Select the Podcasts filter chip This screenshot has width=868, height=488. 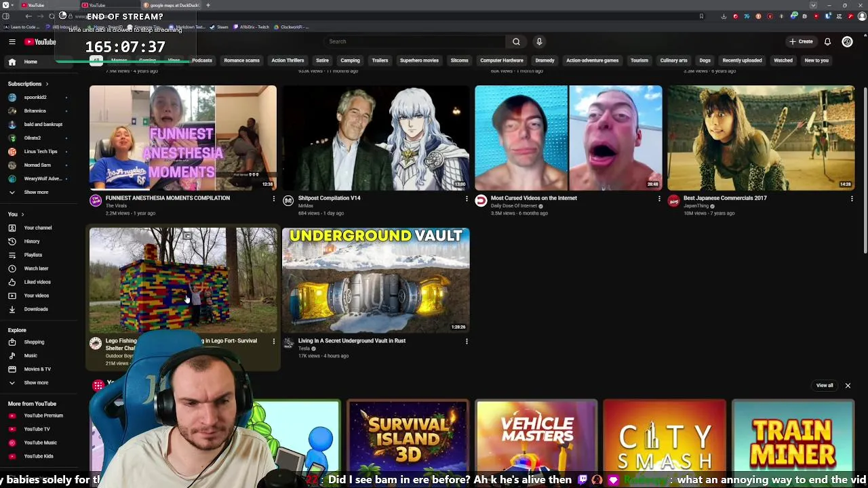point(202,60)
